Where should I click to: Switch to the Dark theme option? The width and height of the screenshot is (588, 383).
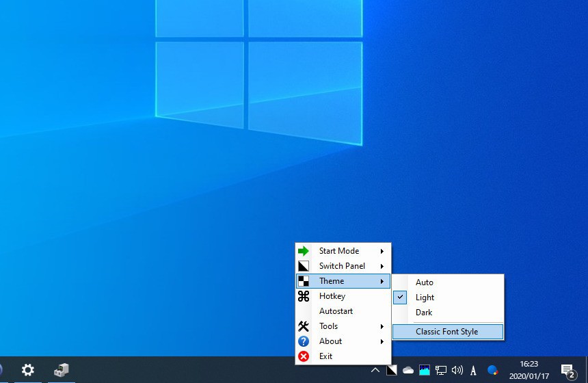point(424,313)
